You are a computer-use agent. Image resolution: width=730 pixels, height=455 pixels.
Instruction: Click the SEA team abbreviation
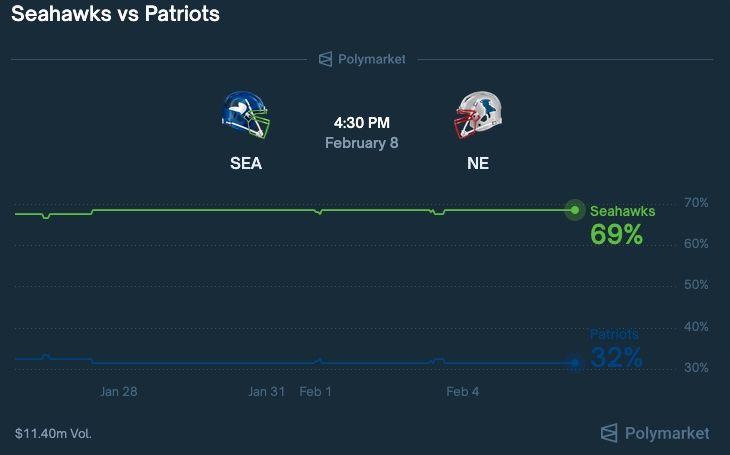pyautogui.click(x=246, y=164)
